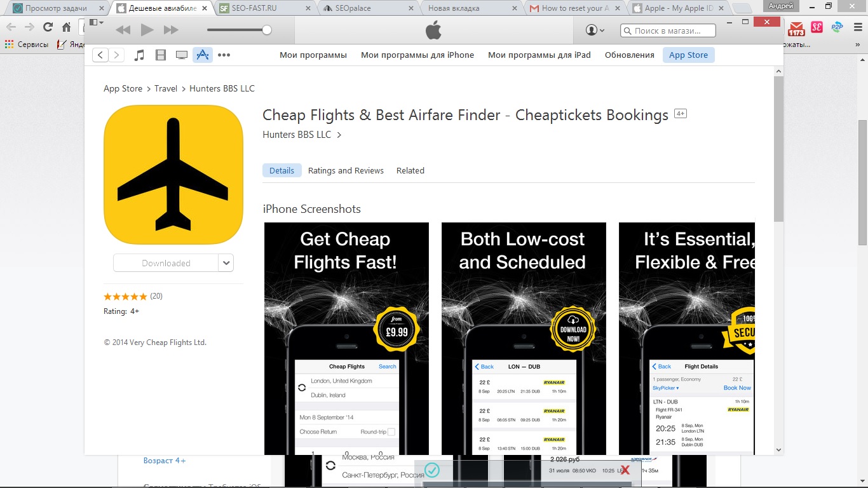The height and width of the screenshot is (488, 868).
Task: Start playback with the play button
Action: click(147, 30)
